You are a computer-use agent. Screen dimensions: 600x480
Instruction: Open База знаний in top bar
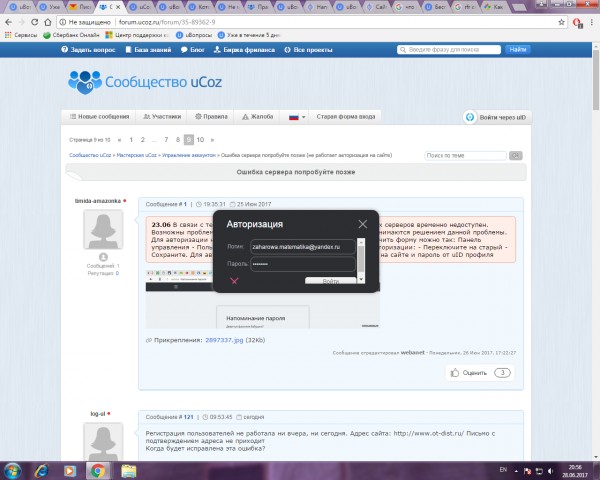(148, 50)
